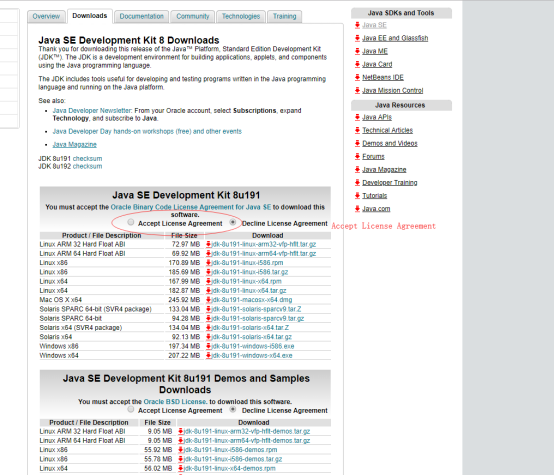Click arrow icon beside Java APIs
This screenshot has width=554, height=475.
357,117
